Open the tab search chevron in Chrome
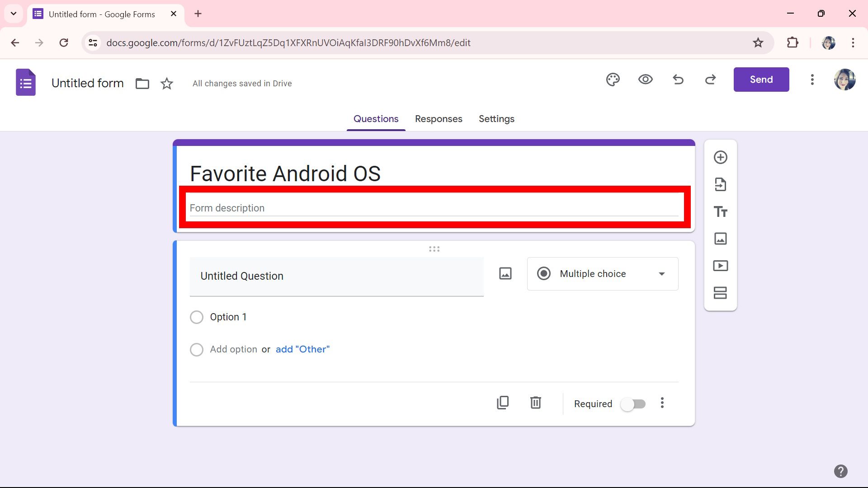This screenshot has height=488, width=868. [x=14, y=14]
